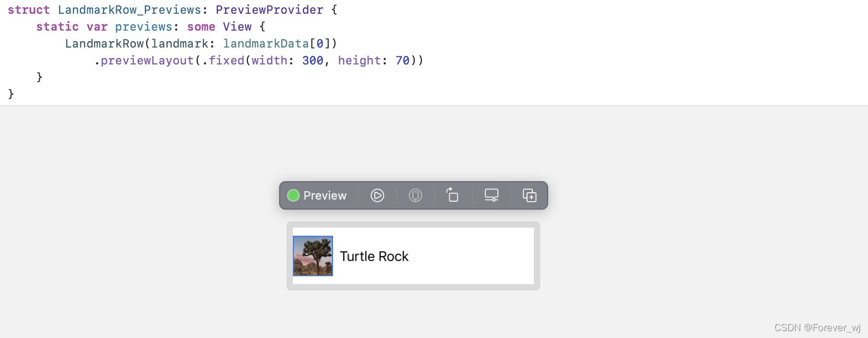Click the static keyword in the code
Image resolution: width=868 pixels, height=338 pixels.
[x=57, y=27]
